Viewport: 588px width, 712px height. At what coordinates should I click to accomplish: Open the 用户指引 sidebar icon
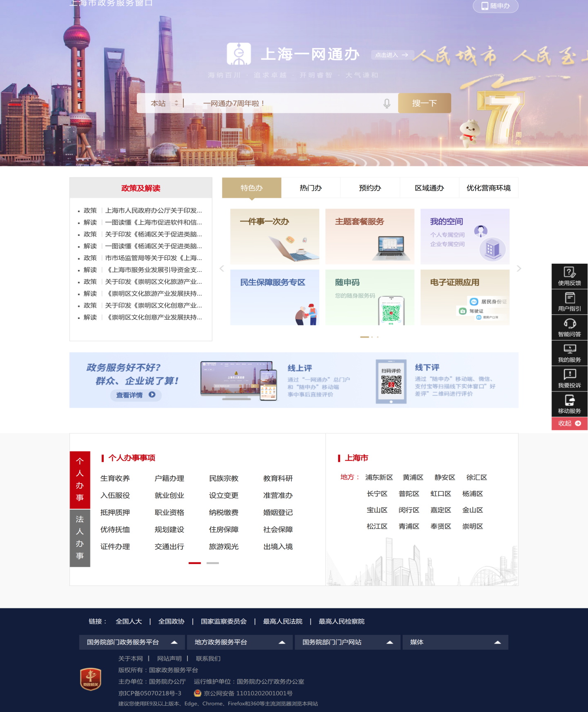point(569,302)
